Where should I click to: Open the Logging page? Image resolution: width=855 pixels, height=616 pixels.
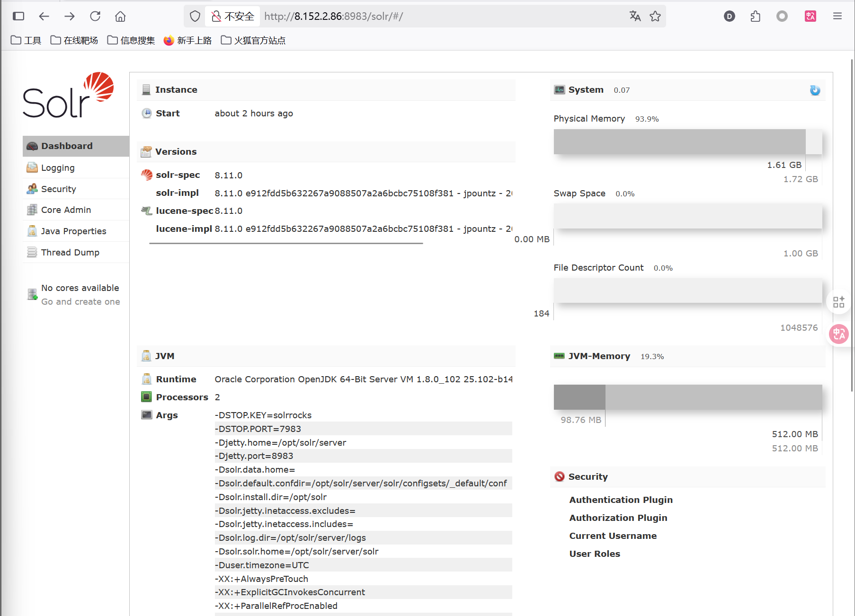click(76, 167)
